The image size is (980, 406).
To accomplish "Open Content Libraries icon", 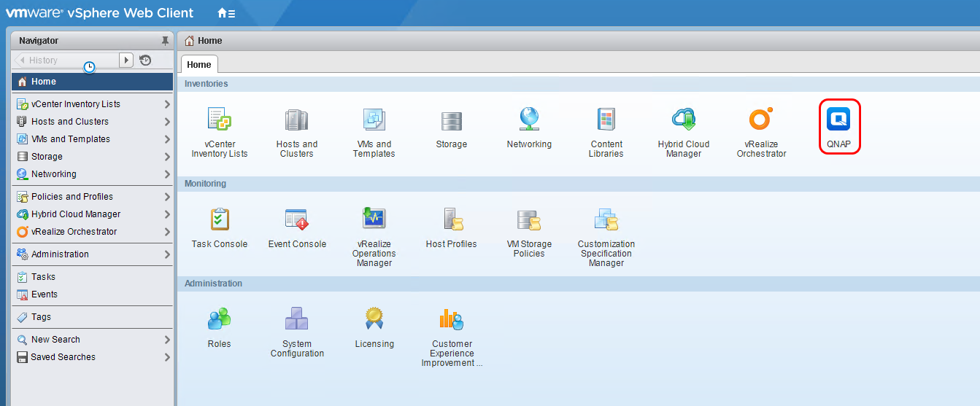I will (606, 120).
